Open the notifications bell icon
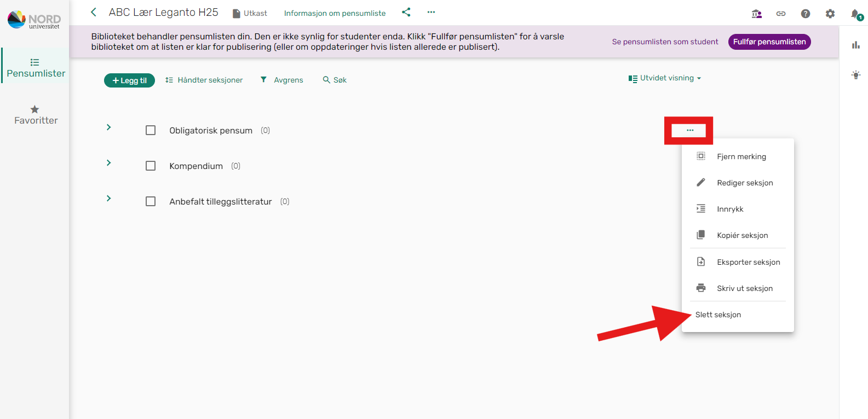The width and height of the screenshot is (868, 419). click(855, 14)
